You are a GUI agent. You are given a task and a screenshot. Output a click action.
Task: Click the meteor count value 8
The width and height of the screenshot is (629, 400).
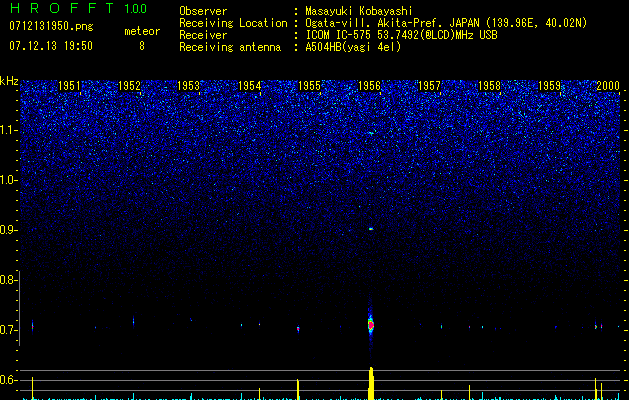pos(142,46)
